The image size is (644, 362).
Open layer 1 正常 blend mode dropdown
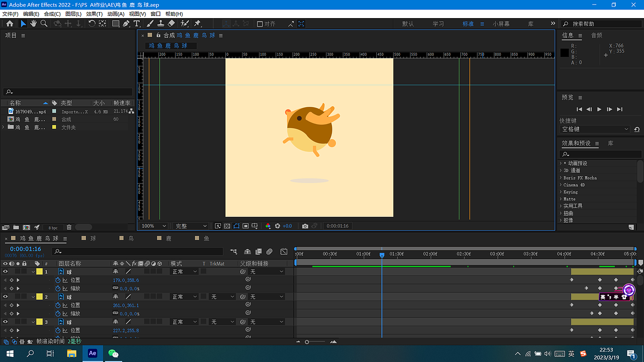click(184, 271)
